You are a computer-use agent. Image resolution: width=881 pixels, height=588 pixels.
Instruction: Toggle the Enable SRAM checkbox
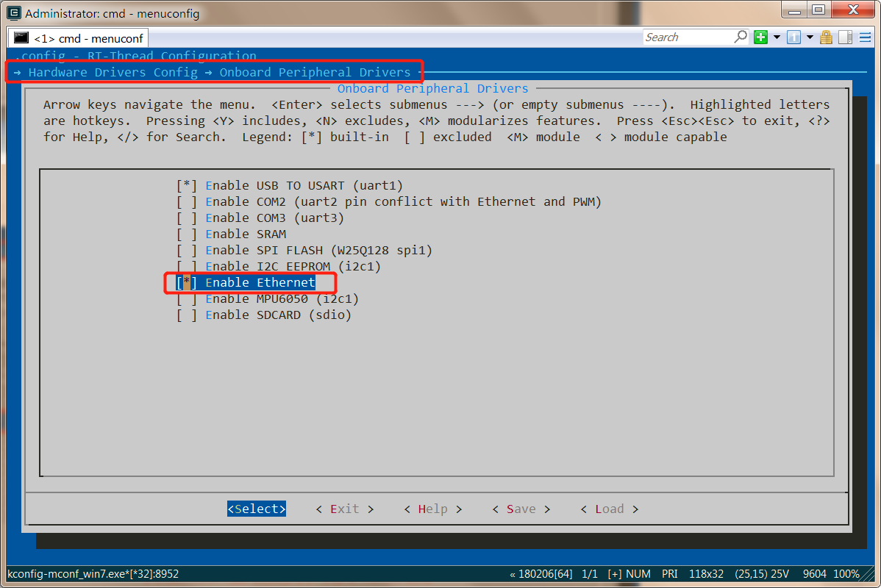(187, 234)
